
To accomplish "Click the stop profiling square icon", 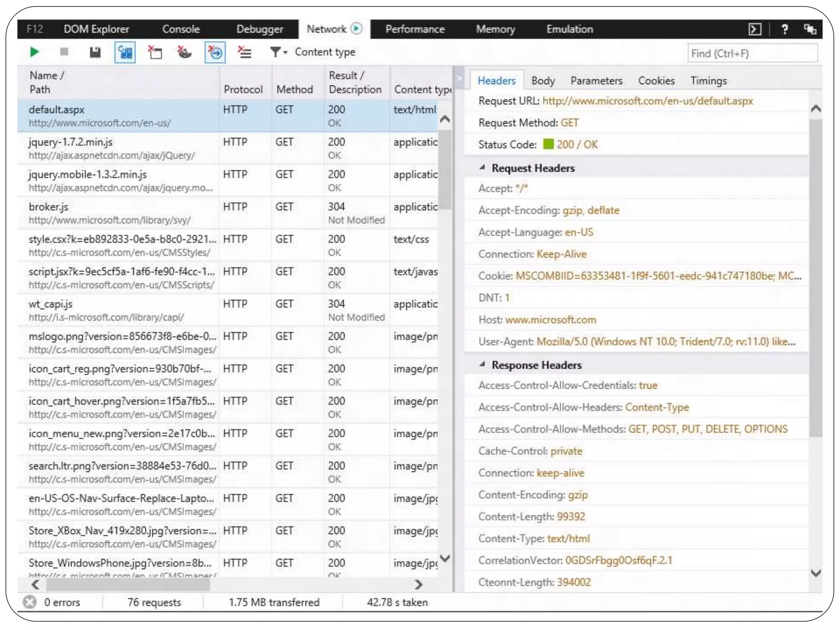I will tap(64, 52).
